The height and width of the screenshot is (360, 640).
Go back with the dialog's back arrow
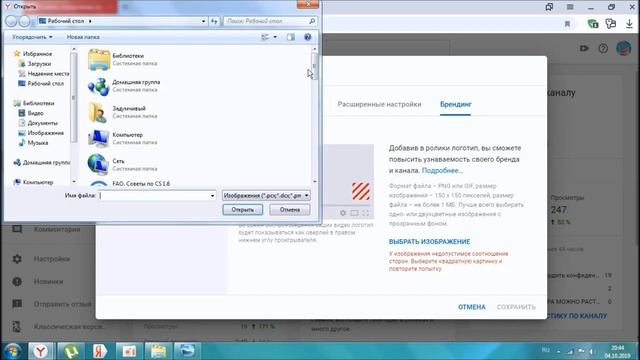click(11, 21)
